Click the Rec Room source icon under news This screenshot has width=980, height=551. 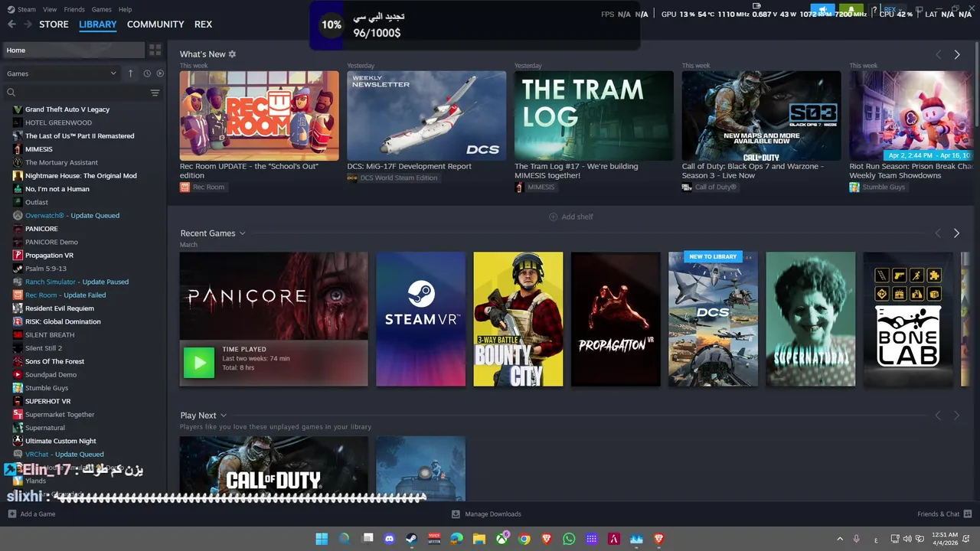pyautogui.click(x=185, y=187)
